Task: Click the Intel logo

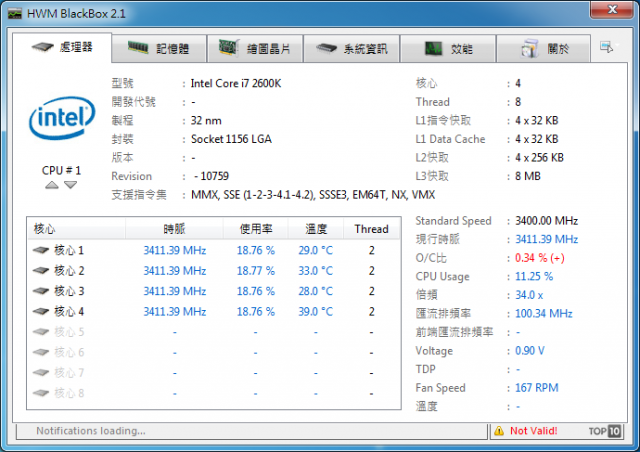Action: pos(62,118)
